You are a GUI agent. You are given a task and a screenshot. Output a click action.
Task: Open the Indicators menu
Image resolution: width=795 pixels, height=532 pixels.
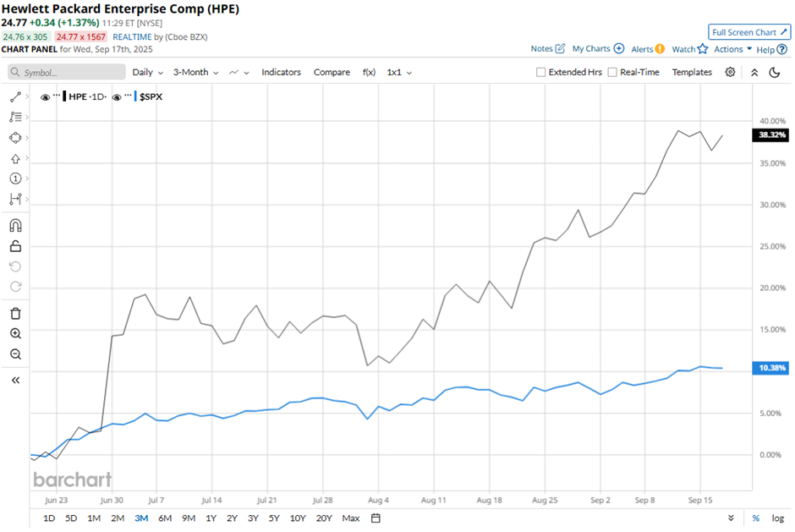[x=281, y=73]
